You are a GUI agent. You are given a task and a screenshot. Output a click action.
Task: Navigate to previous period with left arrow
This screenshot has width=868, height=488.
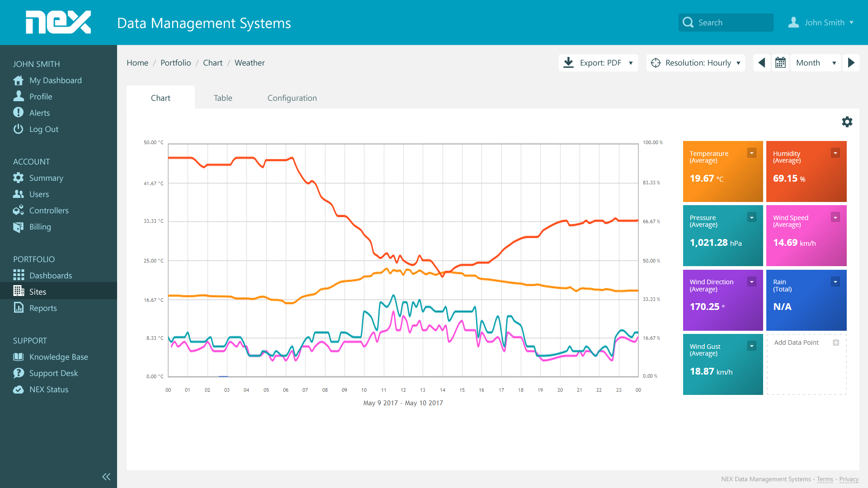pos(762,63)
